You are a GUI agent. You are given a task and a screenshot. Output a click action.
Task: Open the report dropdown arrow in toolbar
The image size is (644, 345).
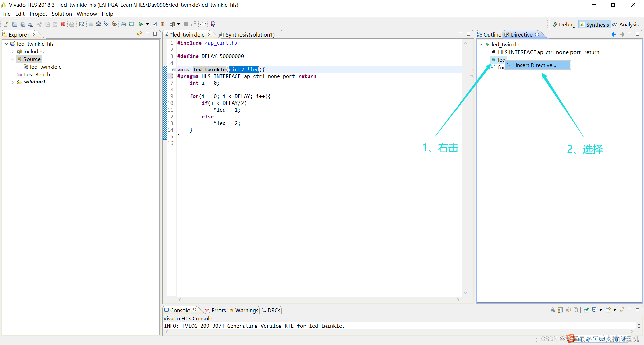pyautogui.click(x=179, y=24)
